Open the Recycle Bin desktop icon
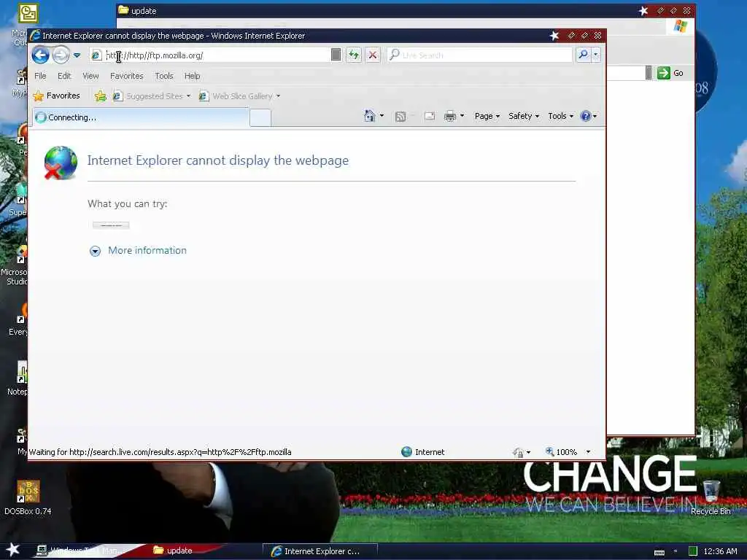 pos(711,497)
